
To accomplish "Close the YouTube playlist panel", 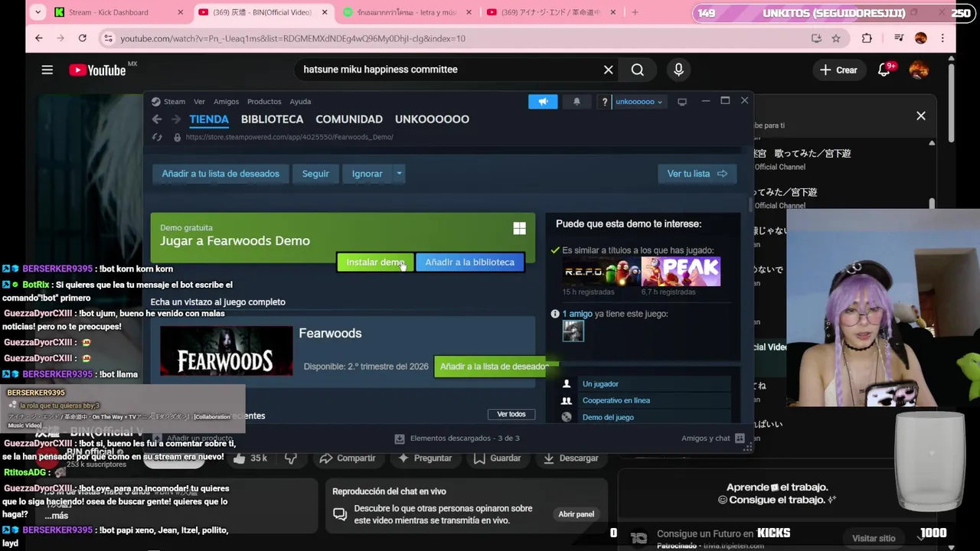I will pyautogui.click(x=921, y=116).
